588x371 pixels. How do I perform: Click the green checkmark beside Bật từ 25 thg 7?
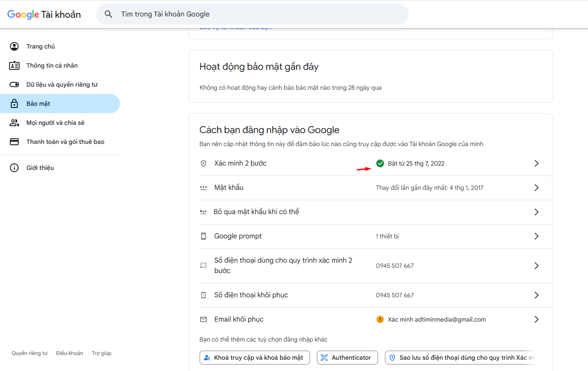pyautogui.click(x=380, y=163)
